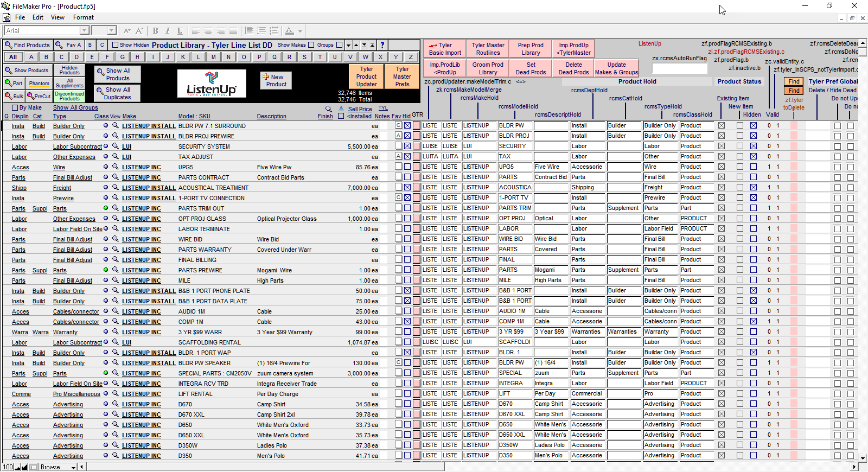Enable the Show Hidden checkbox
This screenshot has width=868, height=472.
click(x=115, y=45)
